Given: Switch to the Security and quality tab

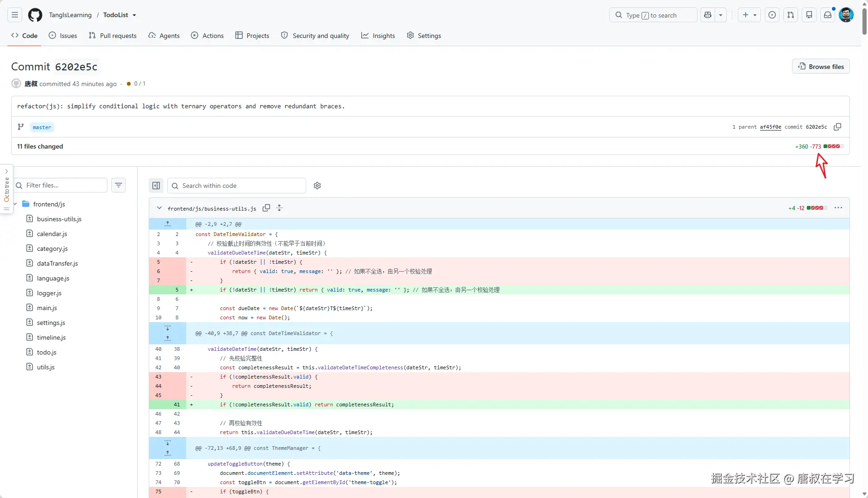Looking at the screenshot, I should pos(315,36).
